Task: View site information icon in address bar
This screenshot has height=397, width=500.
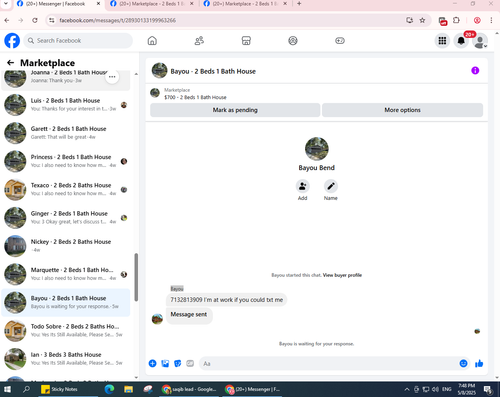Action: tap(52, 20)
